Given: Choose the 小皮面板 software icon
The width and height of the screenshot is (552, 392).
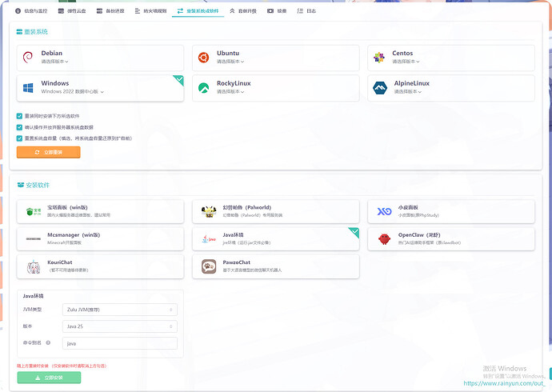Looking at the screenshot, I should pos(384,211).
